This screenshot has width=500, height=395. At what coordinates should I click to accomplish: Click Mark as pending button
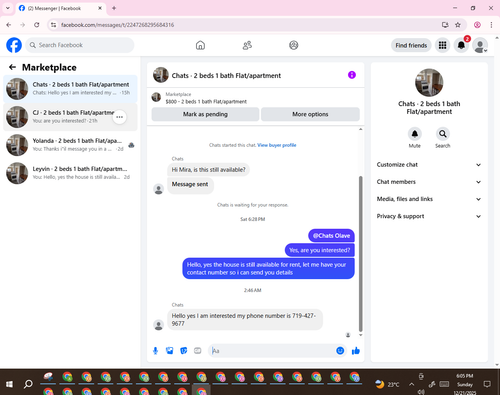[x=205, y=114]
